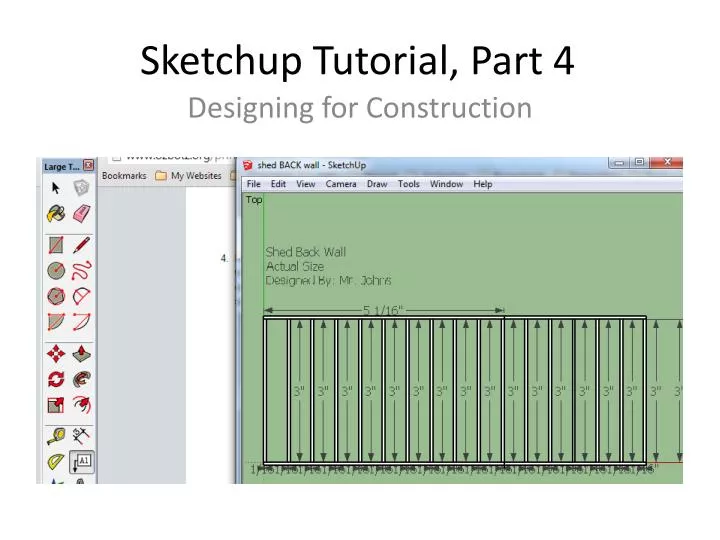The width and height of the screenshot is (720, 540).
Task: Click the Sketchup Tutorial, Part 4 heading
Action: tap(357, 61)
